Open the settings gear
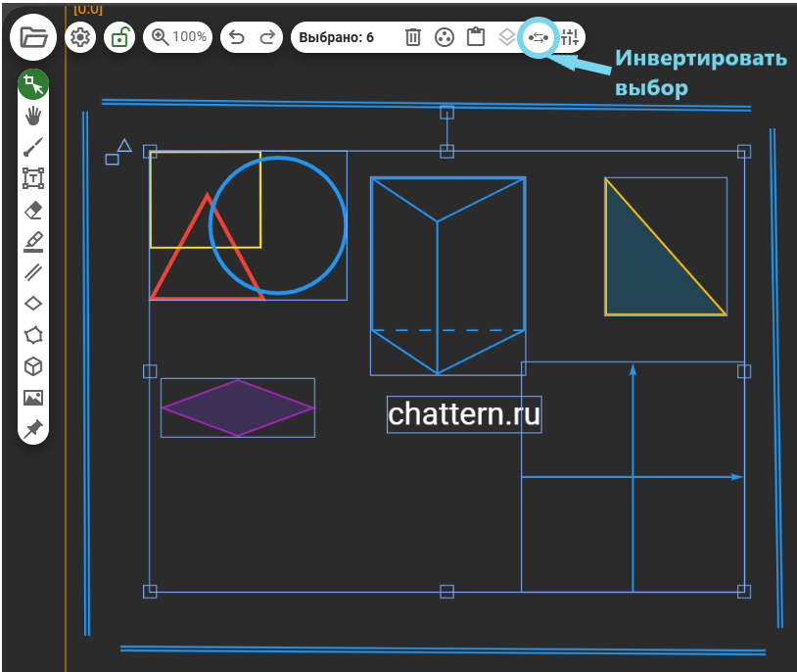This screenshot has height=672, width=797. click(81, 38)
